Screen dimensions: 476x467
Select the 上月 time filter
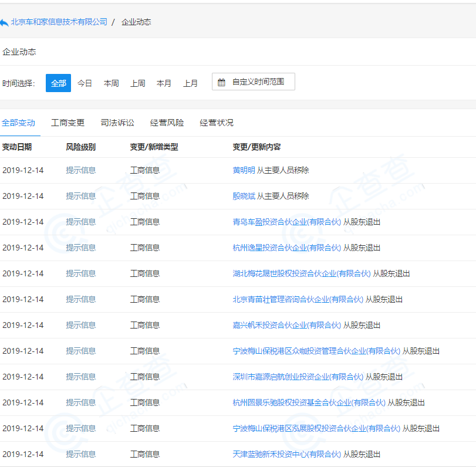(x=190, y=83)
